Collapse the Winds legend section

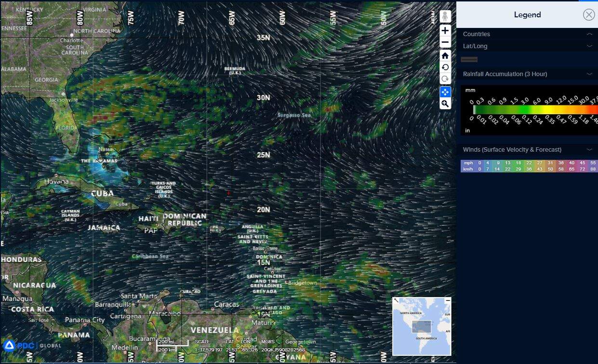click(589, 150)
